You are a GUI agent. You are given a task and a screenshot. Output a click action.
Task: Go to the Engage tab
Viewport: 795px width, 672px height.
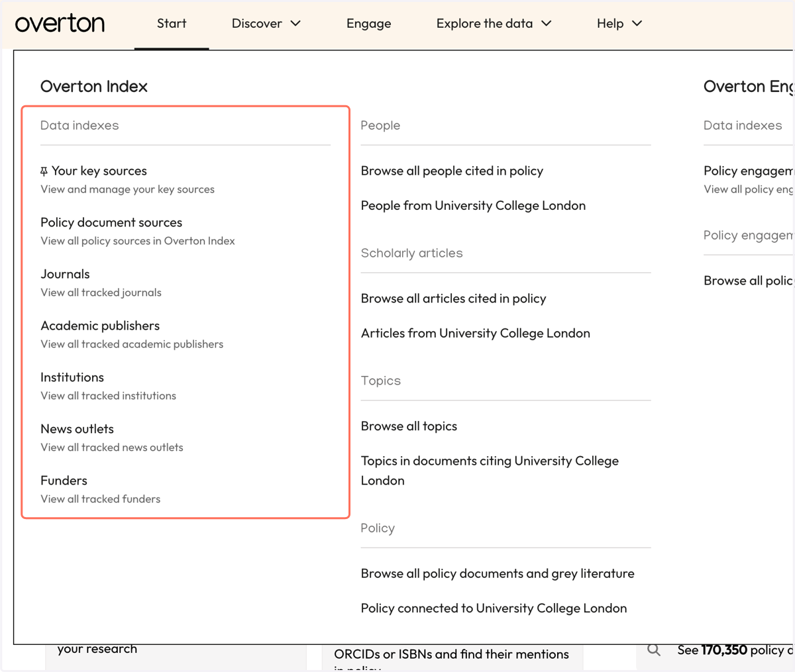point(368,23)
